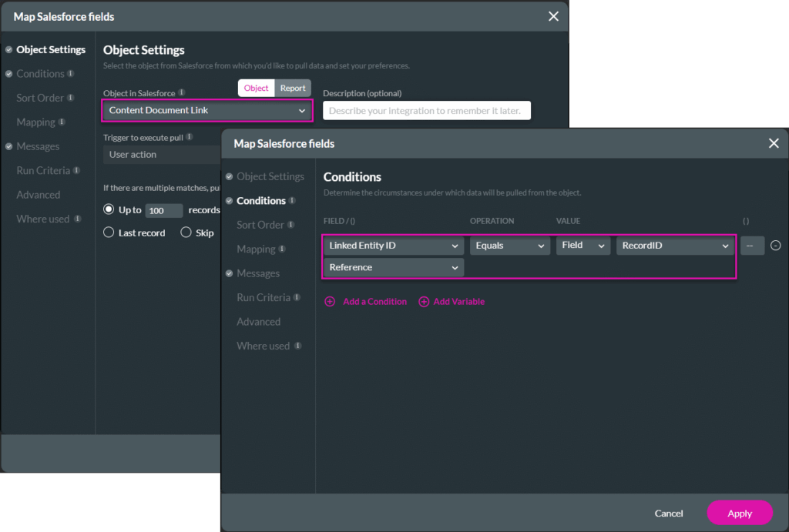Image resolution: width=789 pixels, height=532 pixels.
Task: Remove the condition using the minus icon
Action: [x=776, y=245]
